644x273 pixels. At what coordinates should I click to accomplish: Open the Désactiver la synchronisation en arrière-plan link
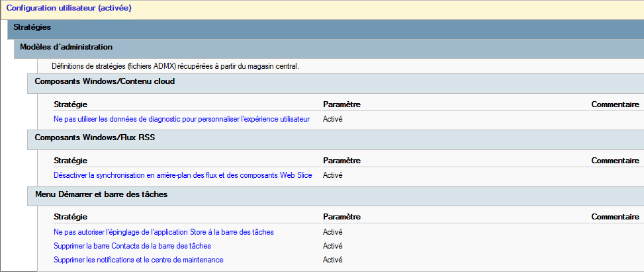[183, 175]
